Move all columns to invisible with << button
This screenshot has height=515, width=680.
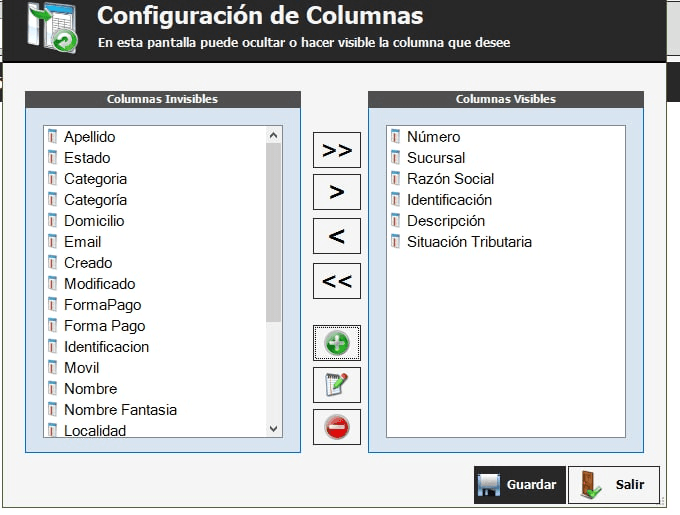(x=337, y=281)
